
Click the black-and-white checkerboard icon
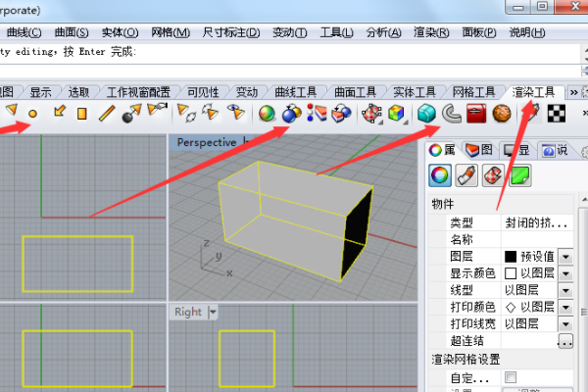(x=556, y=114)
